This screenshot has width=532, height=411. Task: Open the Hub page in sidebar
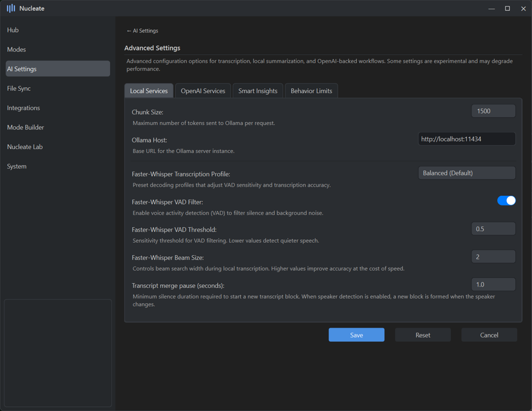(x=13, y=30)
